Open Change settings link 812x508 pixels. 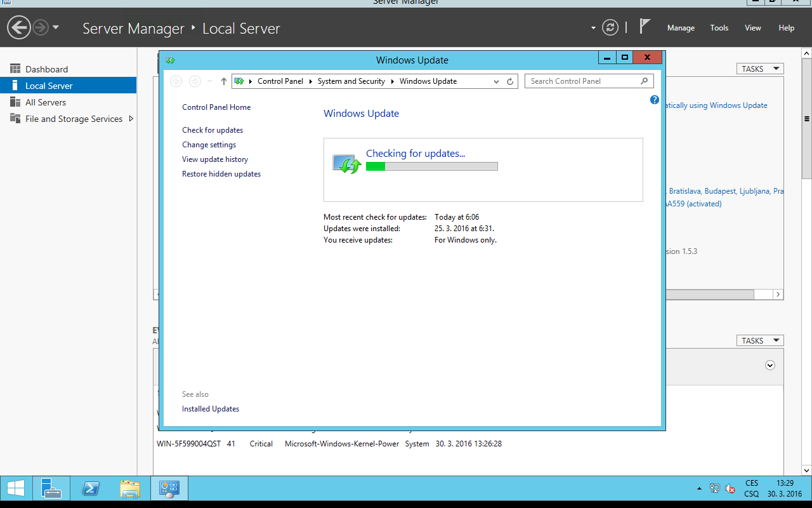pyautogui.click(x=209, y=145)
